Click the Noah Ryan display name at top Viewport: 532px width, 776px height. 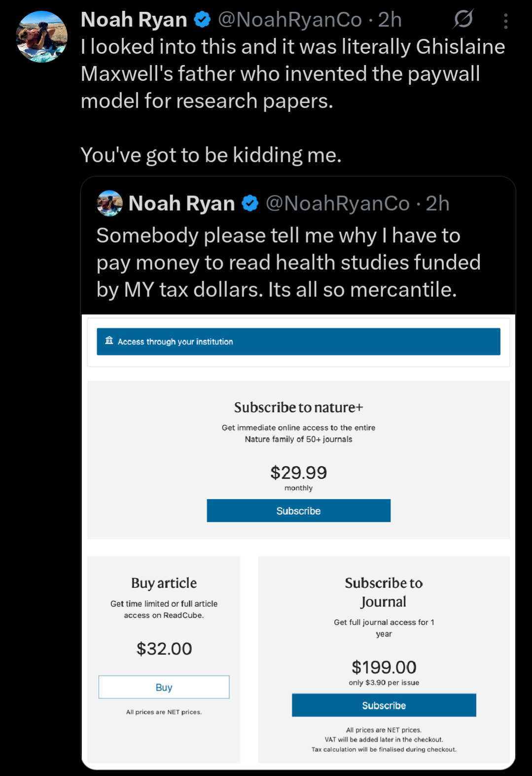click(x=134, y=20)
